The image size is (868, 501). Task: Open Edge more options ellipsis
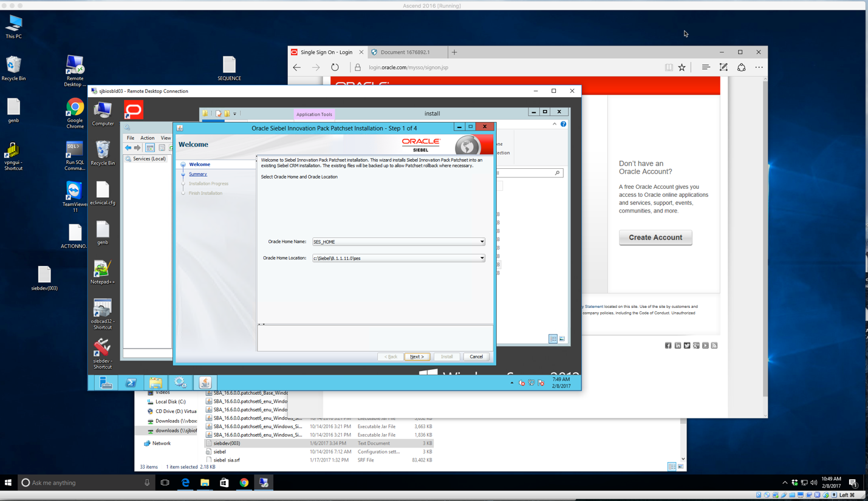(759, 67)
